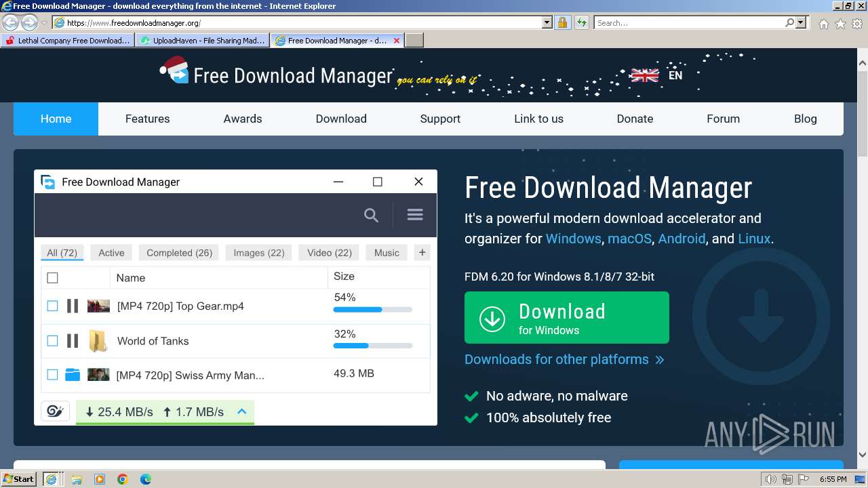Click the search magnifier in IE search box
868x488 pixels.
[x=789, y=22]
